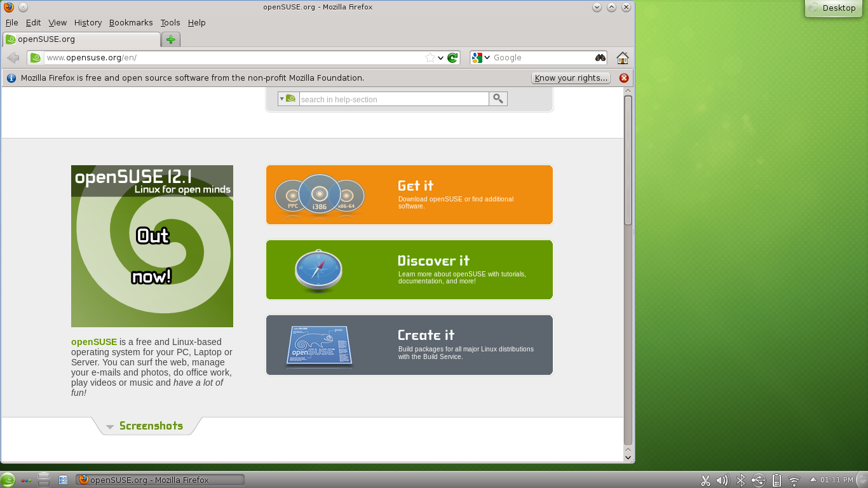Open the URL history dropdown arrow

click(x=440, y=58)
